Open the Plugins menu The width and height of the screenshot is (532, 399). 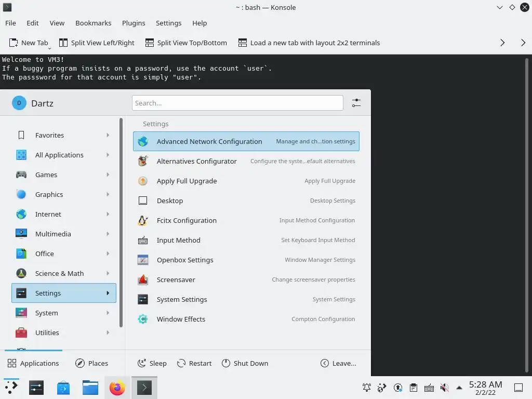pos(134,23)
